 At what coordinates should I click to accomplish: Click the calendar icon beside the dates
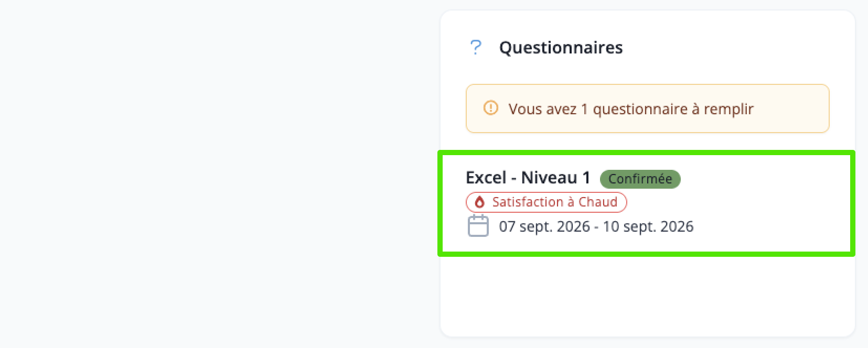tap(478, 226)
